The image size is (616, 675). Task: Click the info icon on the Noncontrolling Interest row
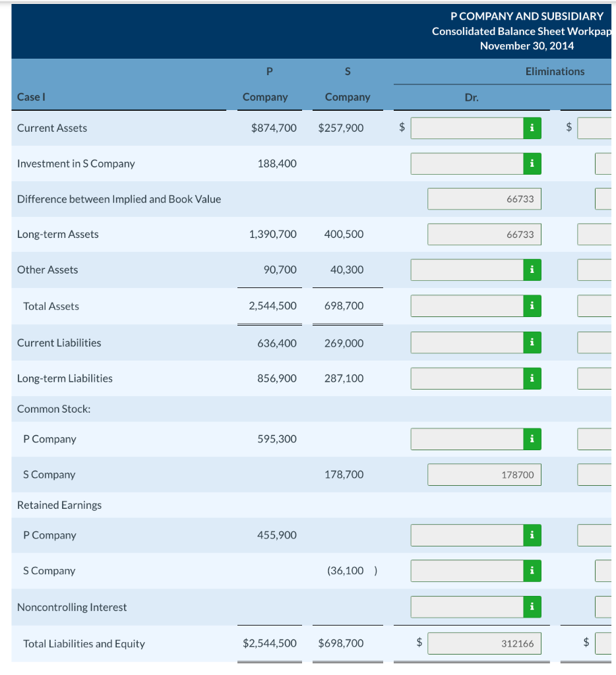click(x=532, y=606)
